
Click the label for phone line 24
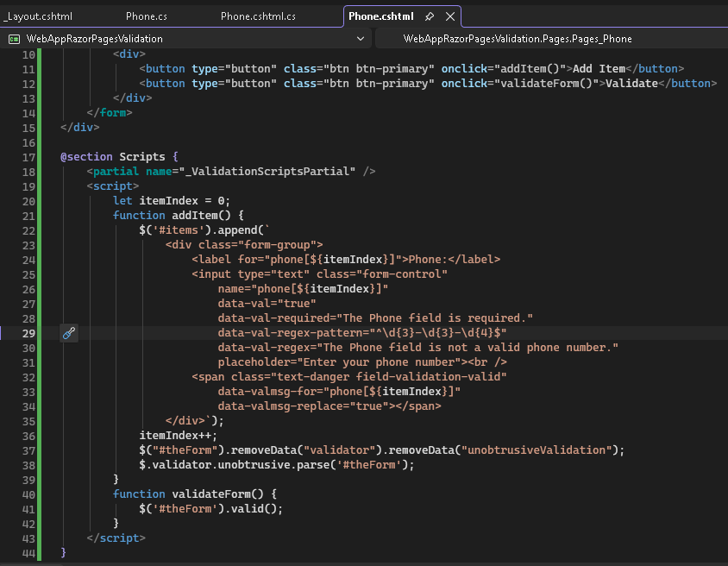coord(346,260)
